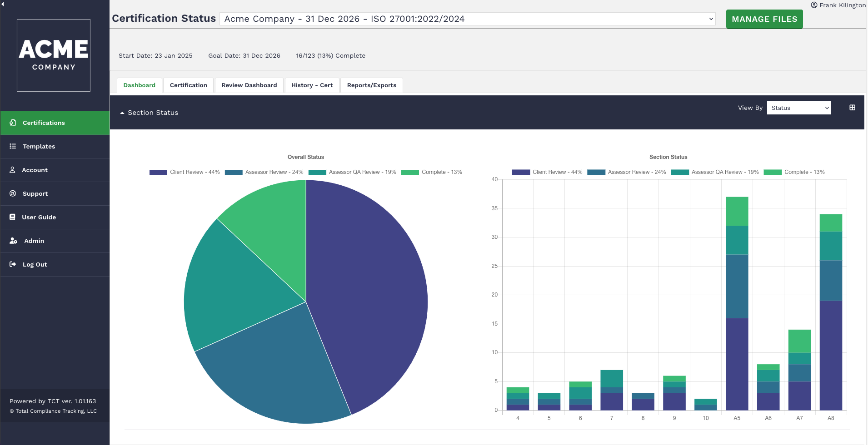Open the certification selector dropdown
The width and height of the screenshot is (868, 445).
point(467,19)
